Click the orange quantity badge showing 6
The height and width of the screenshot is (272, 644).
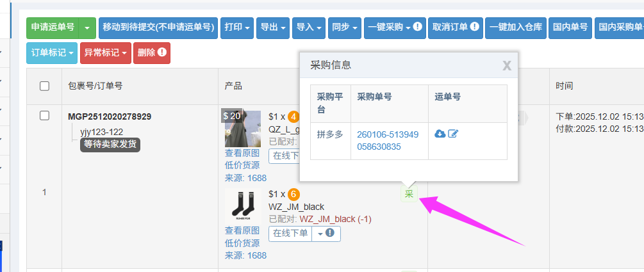tap(293, 194)
